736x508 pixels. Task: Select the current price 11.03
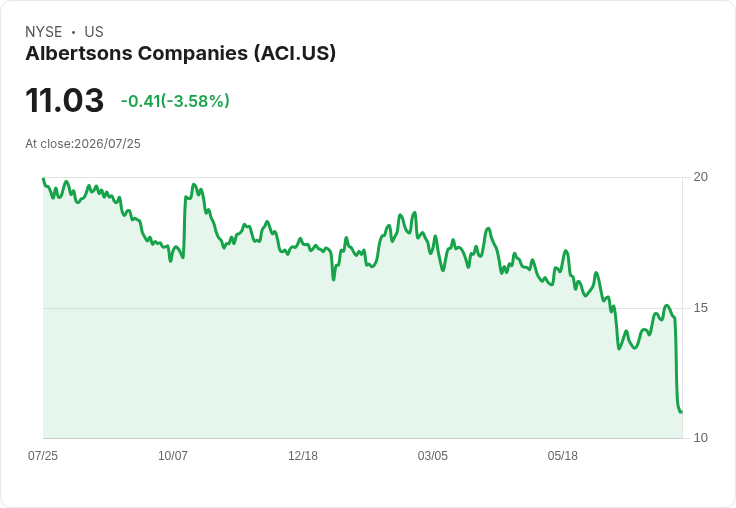[x=65, y=100]
